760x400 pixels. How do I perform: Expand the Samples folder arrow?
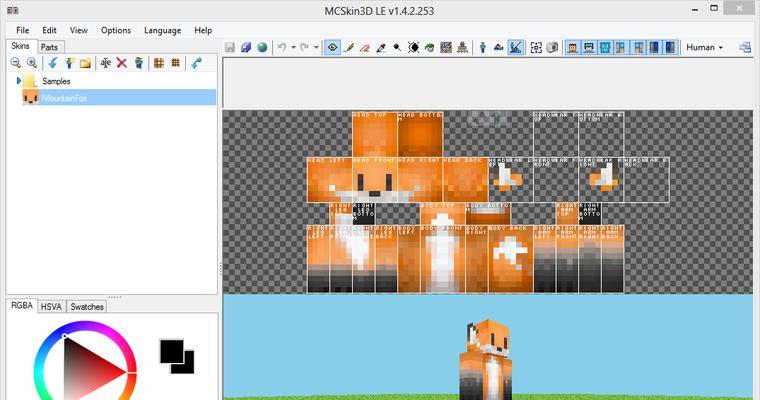[19, 80]
